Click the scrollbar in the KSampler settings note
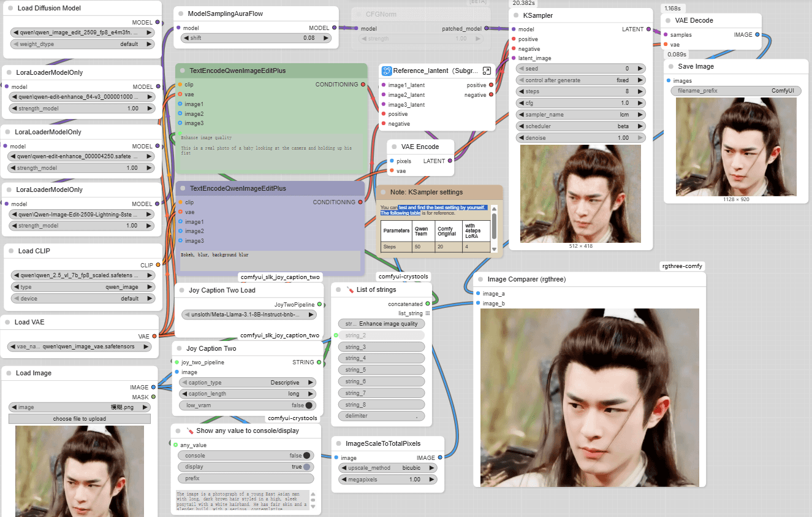This screenshot has width=812, height=517. click(x=495, y=225)
